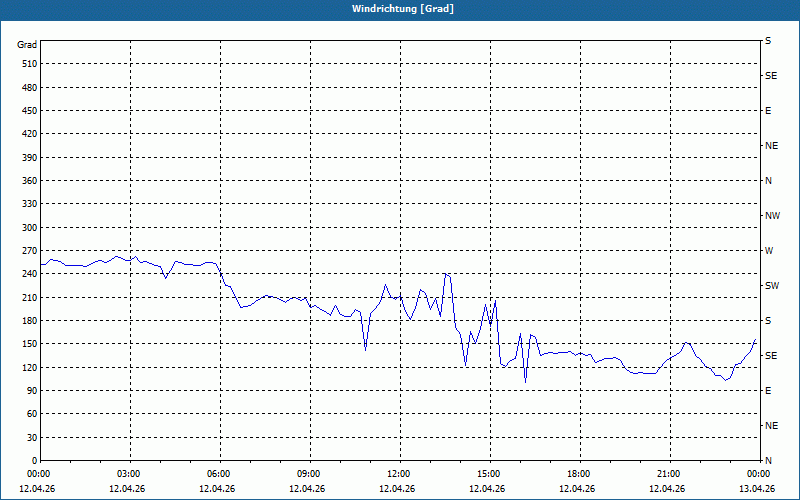Click the 'Grad' unit label above y-axis

pos(27,45)
